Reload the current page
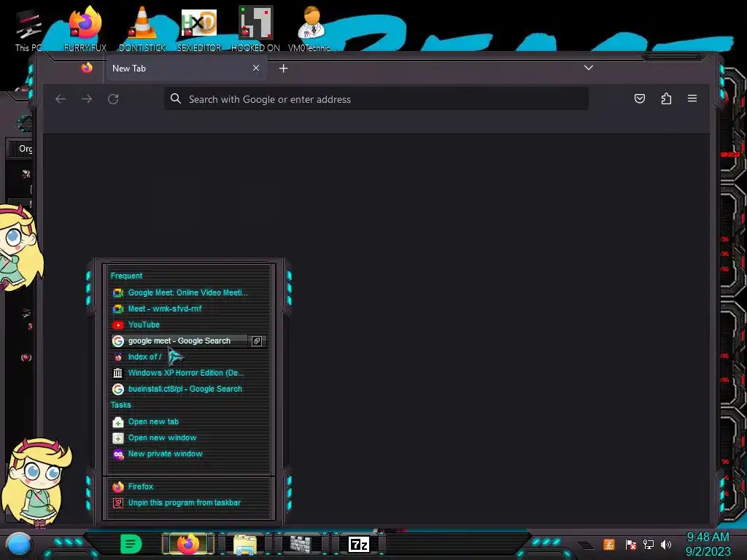This screenshot has height=560, width=747. (113, 99)
